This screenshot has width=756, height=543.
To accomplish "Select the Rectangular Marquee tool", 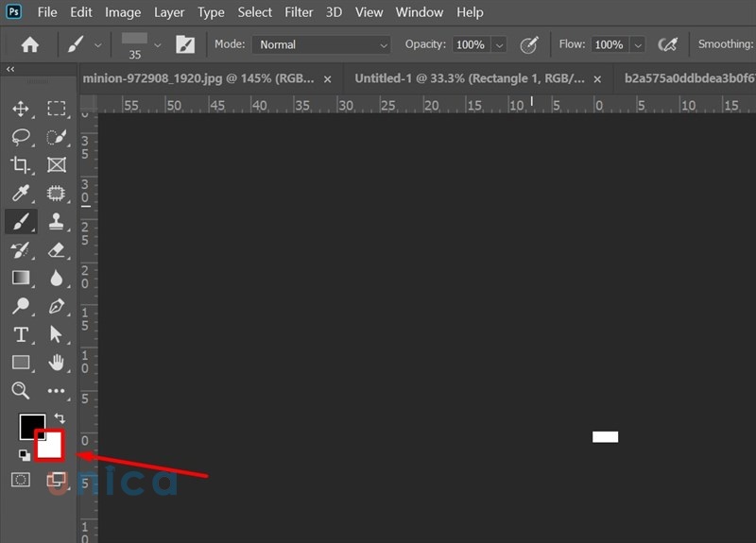I will (x=57, y=109).
